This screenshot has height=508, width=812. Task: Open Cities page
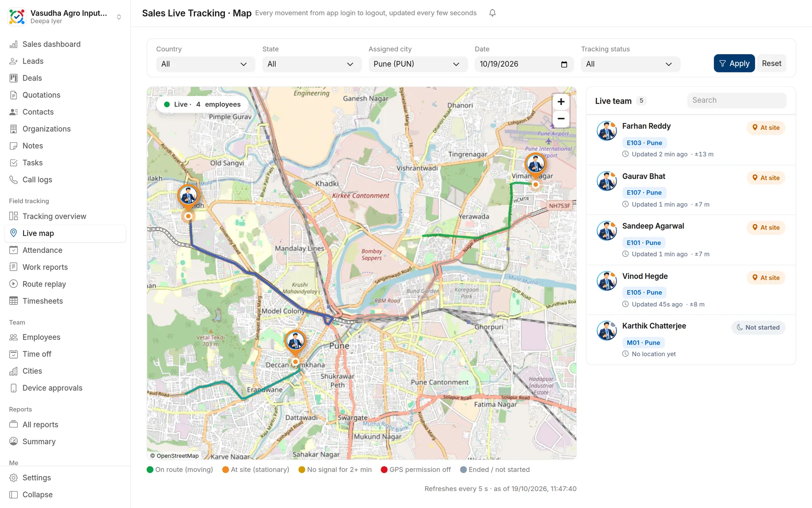[65, 371]
